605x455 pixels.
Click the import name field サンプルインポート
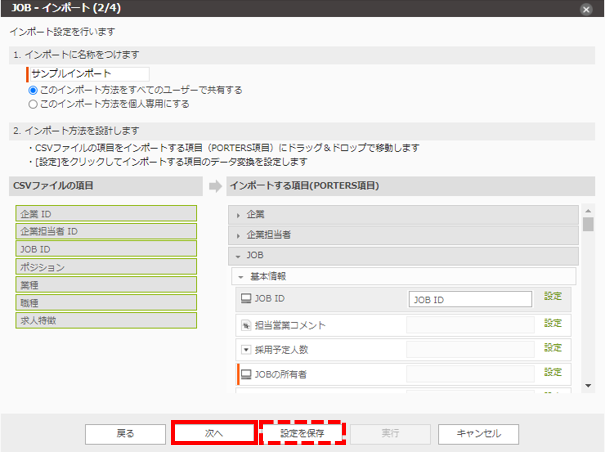tap(89, 74)
